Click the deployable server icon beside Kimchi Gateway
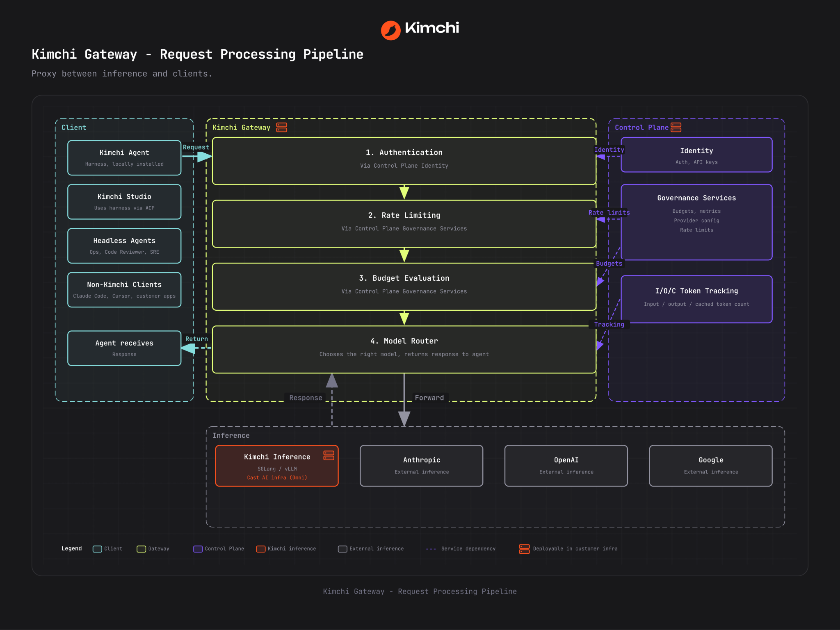The width and height of the screenshot is (840, 630). 282,127
